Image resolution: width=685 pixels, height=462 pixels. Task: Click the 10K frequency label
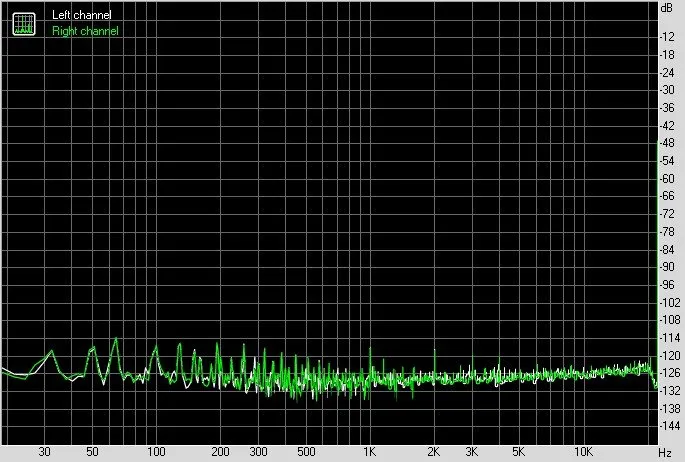coord(583,452)
